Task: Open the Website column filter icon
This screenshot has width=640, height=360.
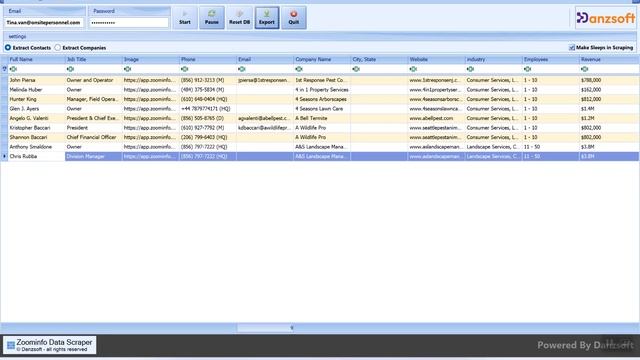Action: tap(413, 69)
